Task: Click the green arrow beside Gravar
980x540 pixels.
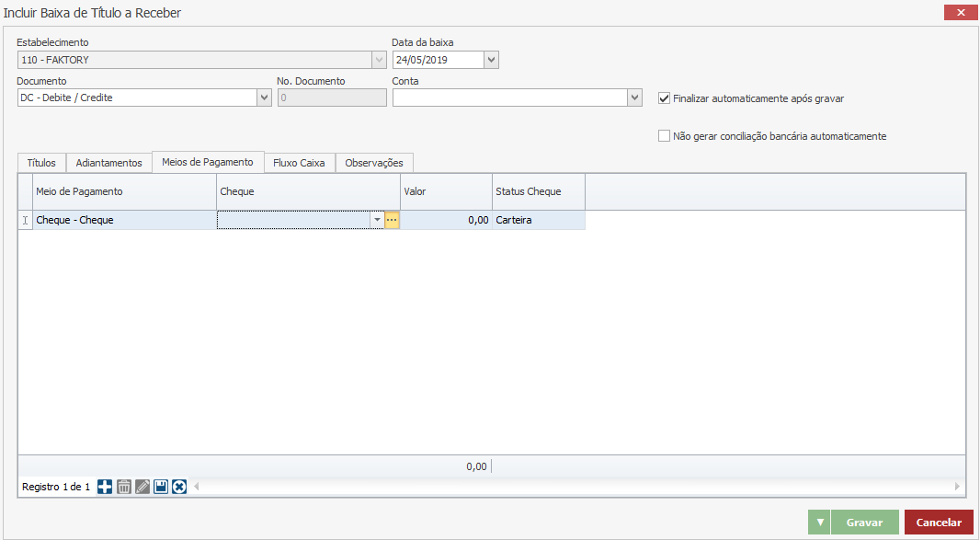Action: pos(819,523)
